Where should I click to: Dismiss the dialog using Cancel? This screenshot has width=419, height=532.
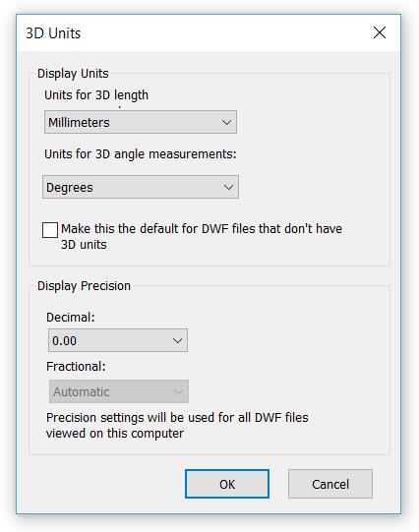330,484
